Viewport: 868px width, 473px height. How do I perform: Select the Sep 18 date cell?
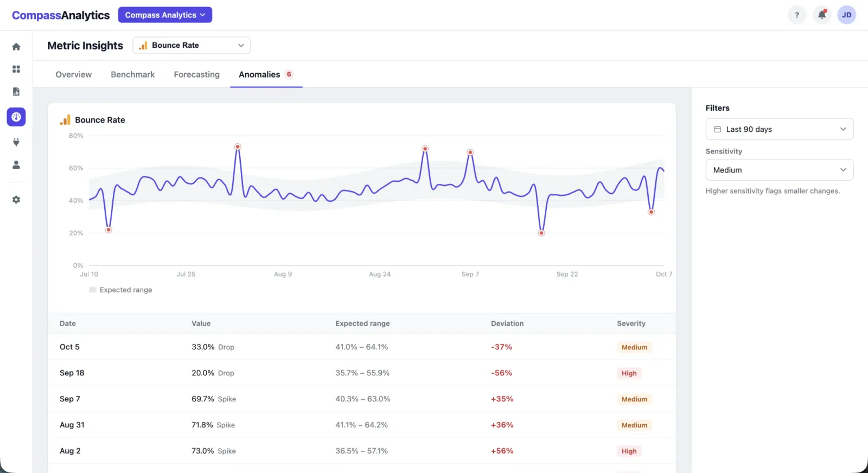(72, 373)
